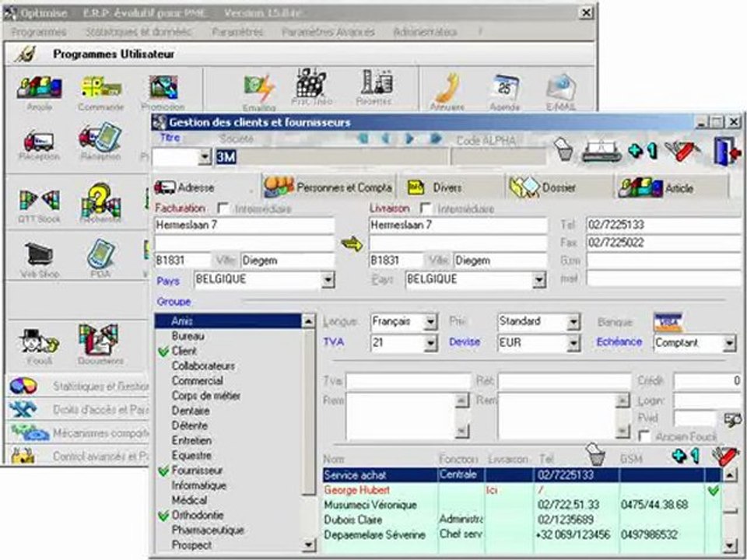Open the Web Shop cart icon
This screenshot has height=560, width=747.
[x=39, y=254]
